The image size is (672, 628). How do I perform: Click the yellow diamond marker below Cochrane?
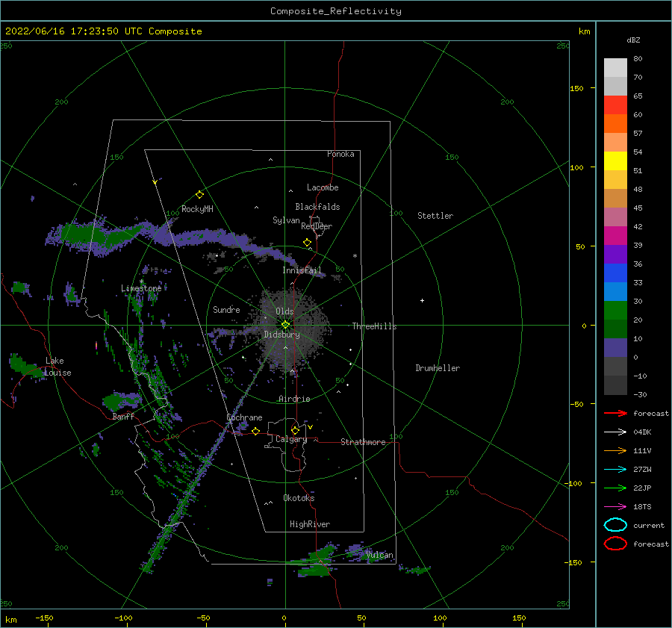pyautogui.click(x=255, y=431)
